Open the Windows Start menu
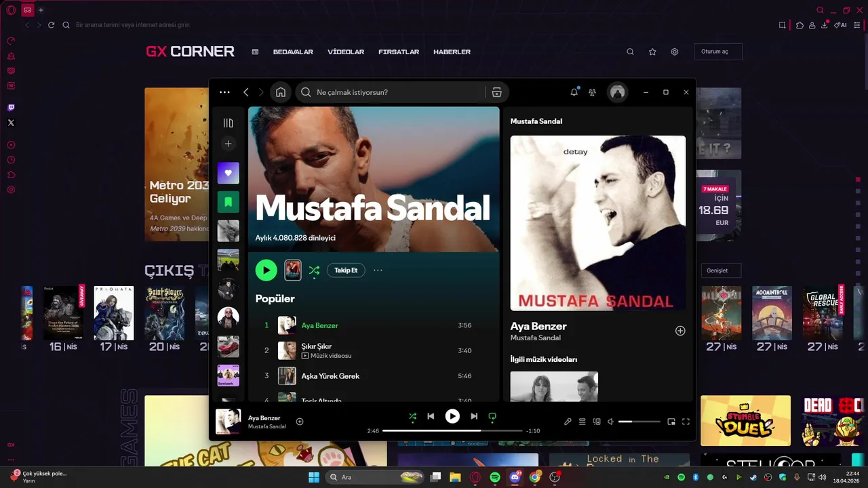The height and width of the screenshot is (488, 868). point(314,477)
